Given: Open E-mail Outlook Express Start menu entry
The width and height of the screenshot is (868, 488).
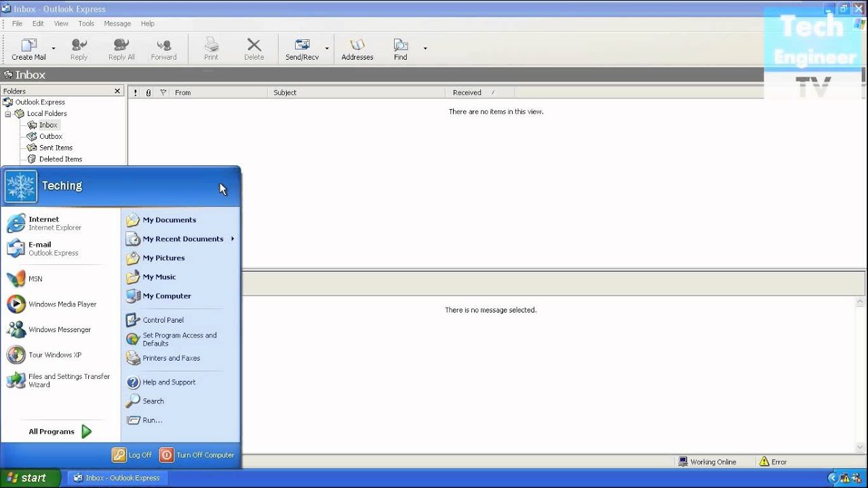Looking at the screenshot, I should pyautogui.click(x=61, y=248).
